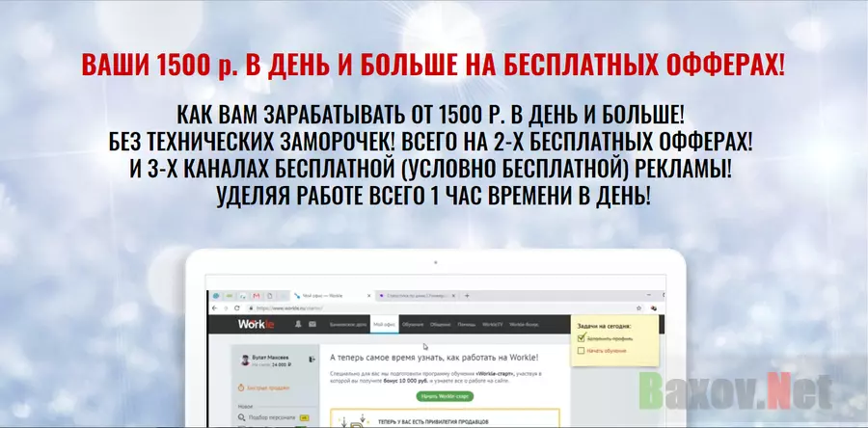This screenshot has width=868, height=428.
Task: Check the Начать обучение task checkbox
Action: (581, 351)
